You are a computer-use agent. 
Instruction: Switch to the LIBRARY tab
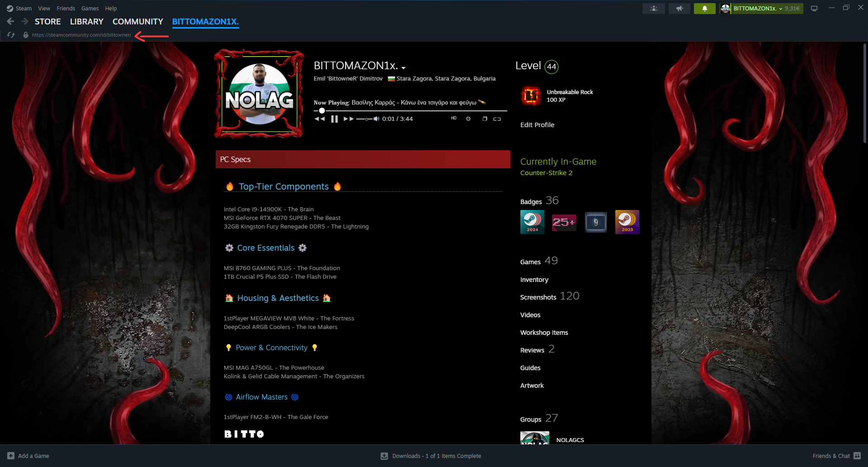[86, 21]
